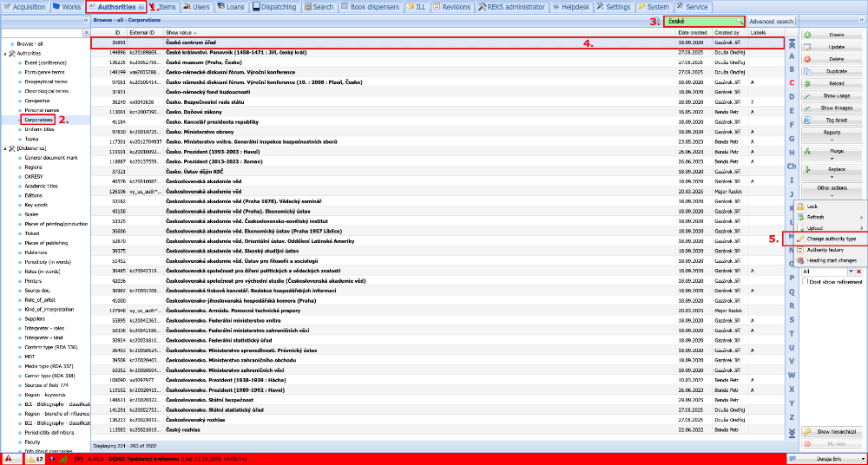
Task: Select the Key words dictionary item
Action: (x=36, y=205)
